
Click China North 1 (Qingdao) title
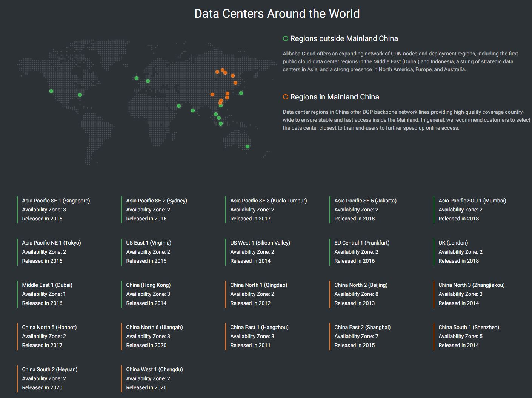pyautogui.click(x=259, y=285)
